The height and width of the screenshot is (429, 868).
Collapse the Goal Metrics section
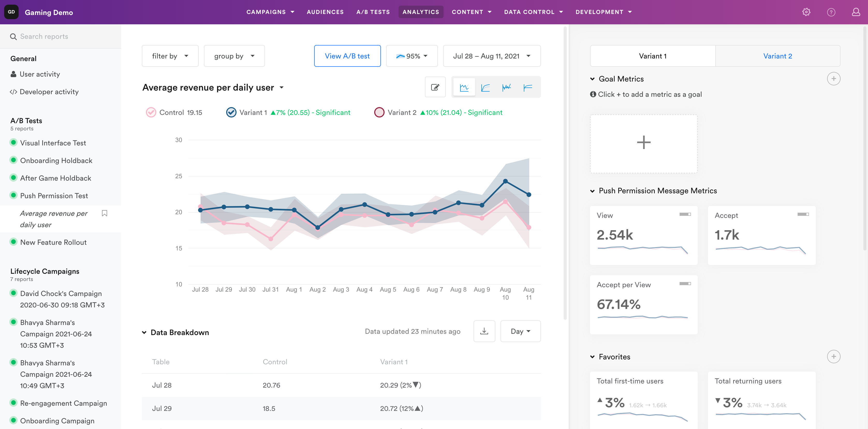tap(592, 79)
